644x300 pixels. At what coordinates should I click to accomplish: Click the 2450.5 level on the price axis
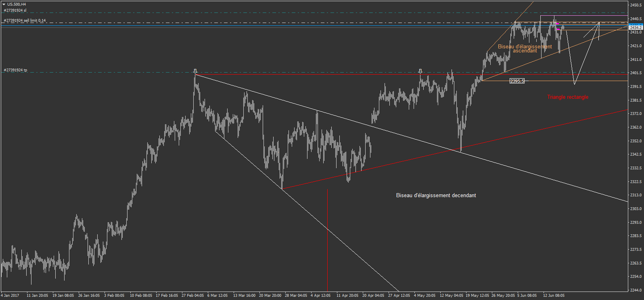[636, 5]
